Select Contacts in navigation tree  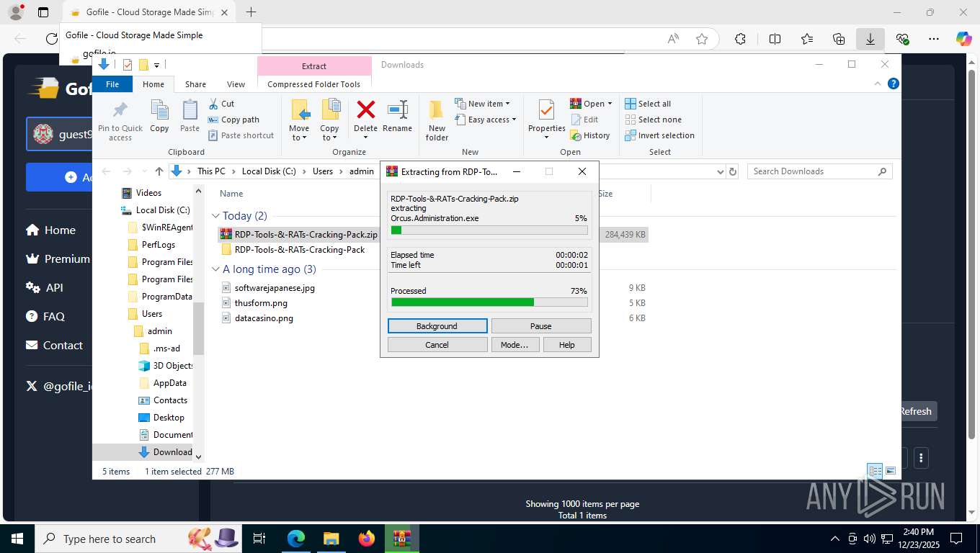[170, 400]
